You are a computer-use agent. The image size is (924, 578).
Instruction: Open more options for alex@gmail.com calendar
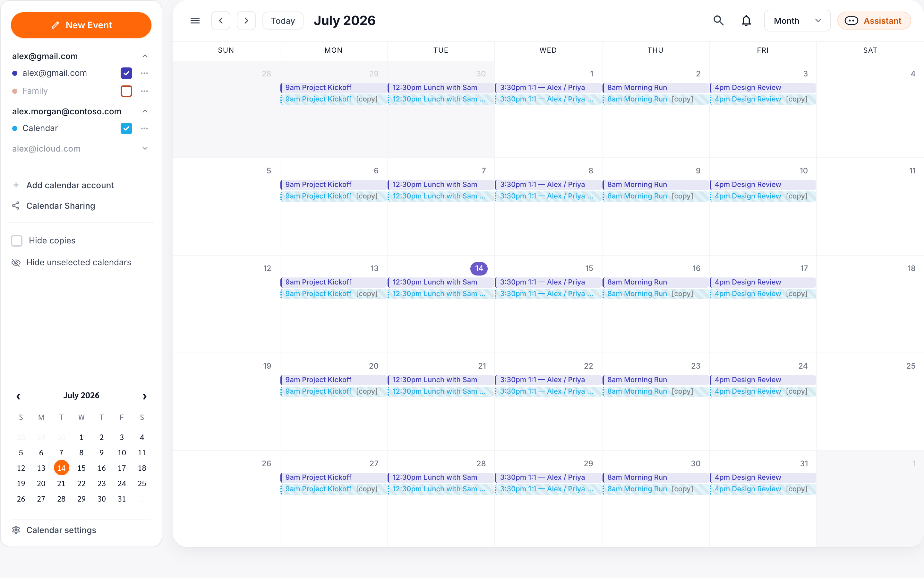144,73
